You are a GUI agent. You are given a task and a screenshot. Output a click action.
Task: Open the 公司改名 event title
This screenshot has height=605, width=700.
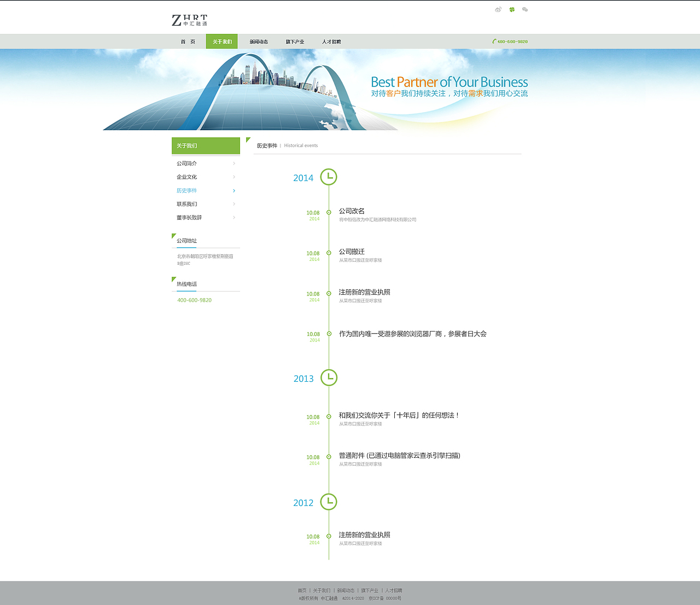click(352, 211)
